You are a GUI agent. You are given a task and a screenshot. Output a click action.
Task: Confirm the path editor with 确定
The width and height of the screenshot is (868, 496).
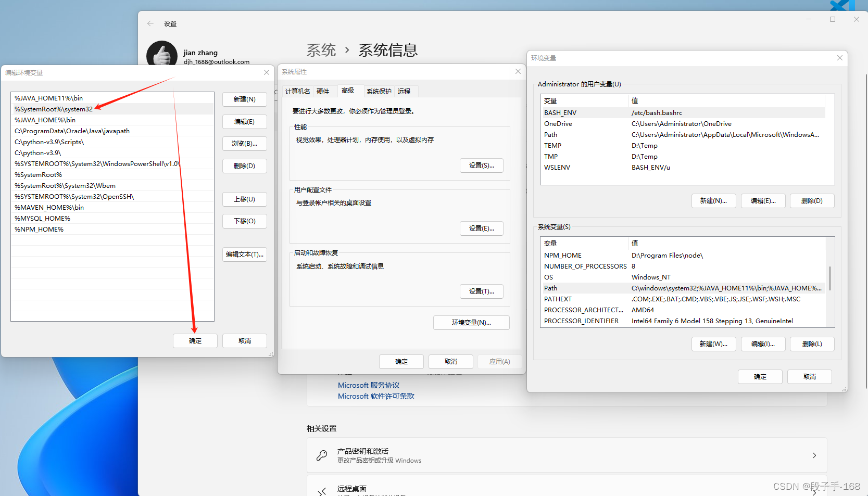(x=195, y=341)
